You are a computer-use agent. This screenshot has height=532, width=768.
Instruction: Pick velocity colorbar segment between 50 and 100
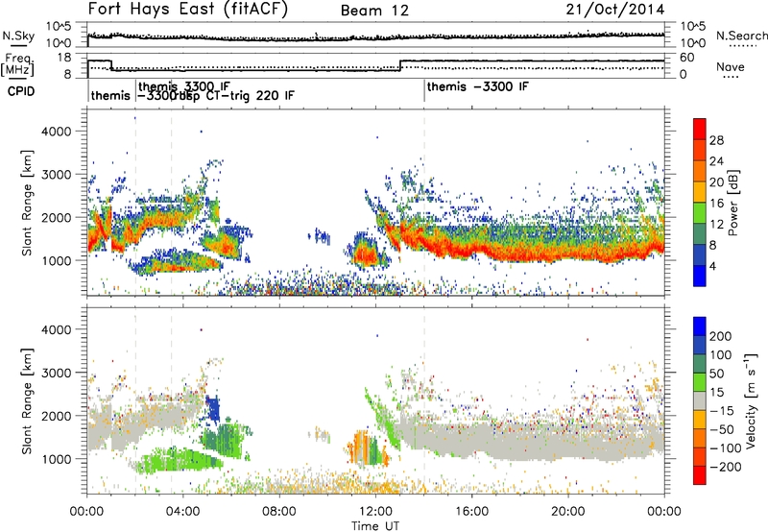(x=700, y=364)
